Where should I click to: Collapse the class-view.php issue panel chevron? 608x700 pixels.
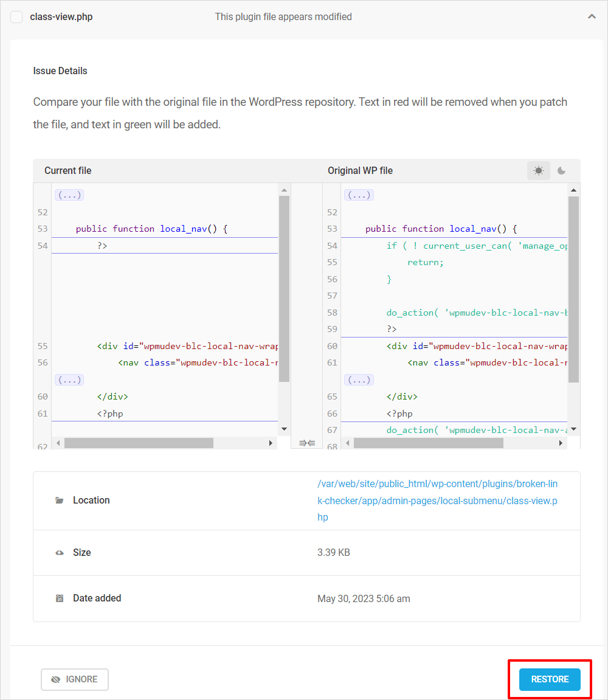tap(592, 17)
